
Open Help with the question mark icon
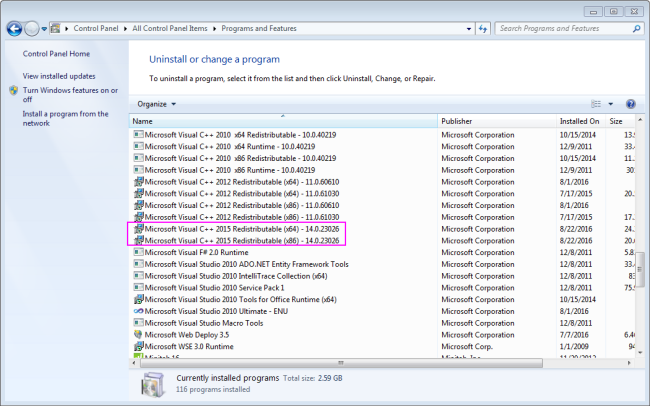click(x=631, y=104)
